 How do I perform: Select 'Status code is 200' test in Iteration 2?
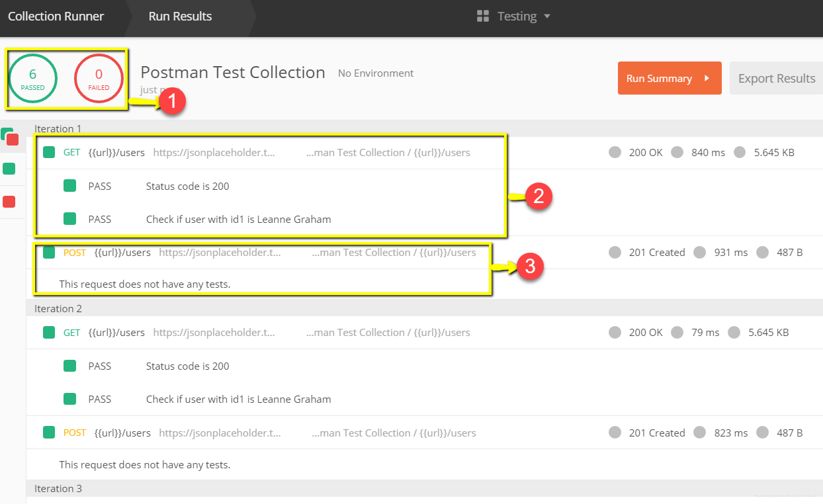pos(187,366)
